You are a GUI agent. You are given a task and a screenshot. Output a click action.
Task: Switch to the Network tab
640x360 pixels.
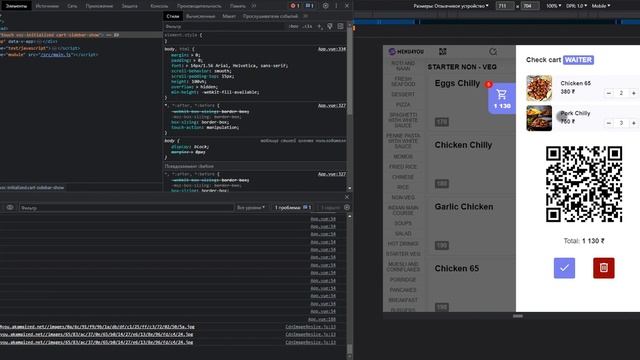[72, 6]
